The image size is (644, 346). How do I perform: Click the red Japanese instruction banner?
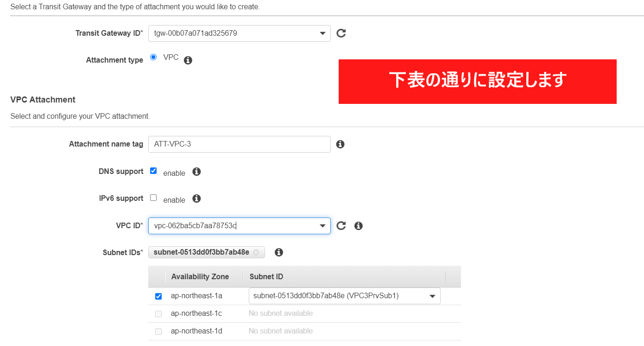click(x=477, y=82)
